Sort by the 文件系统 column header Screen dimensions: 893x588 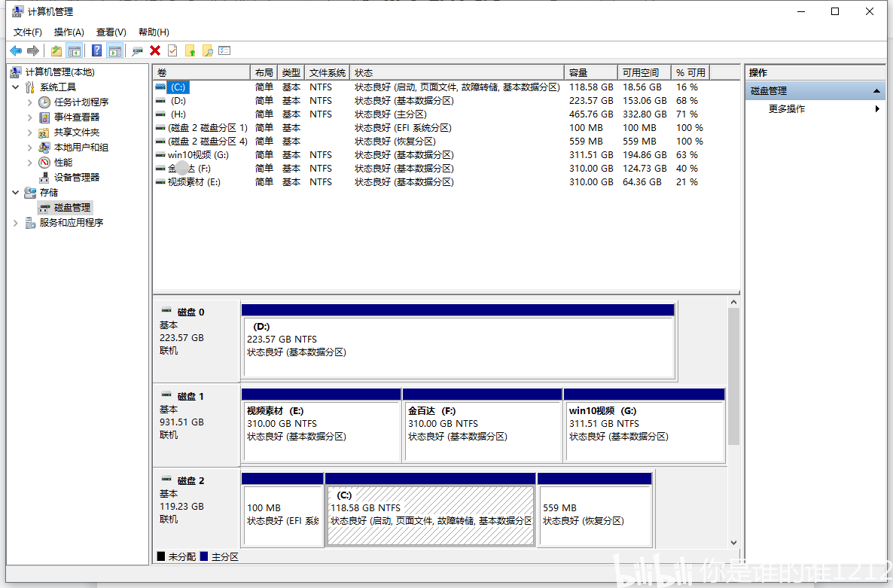pos(327,72)
